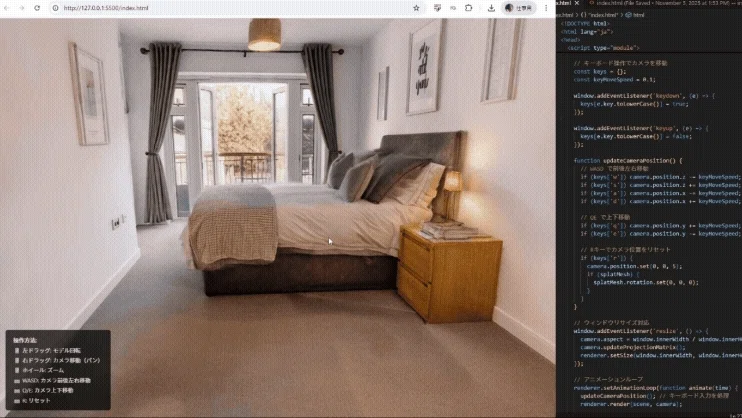Close the editor's html file tab
The width and height of the screenshot is (742, 418).
(577, 3)
